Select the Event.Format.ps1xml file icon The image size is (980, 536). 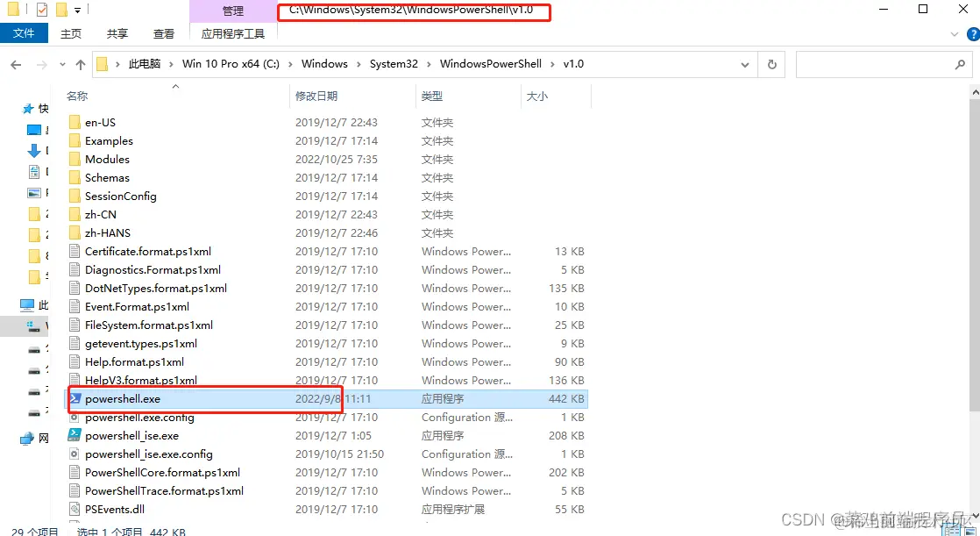tap(75, 306)
